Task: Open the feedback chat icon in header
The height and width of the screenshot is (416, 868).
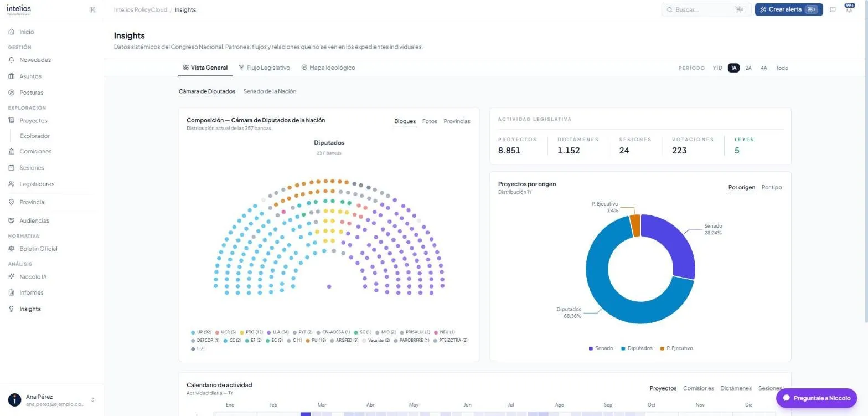Action: click(833, 9)
